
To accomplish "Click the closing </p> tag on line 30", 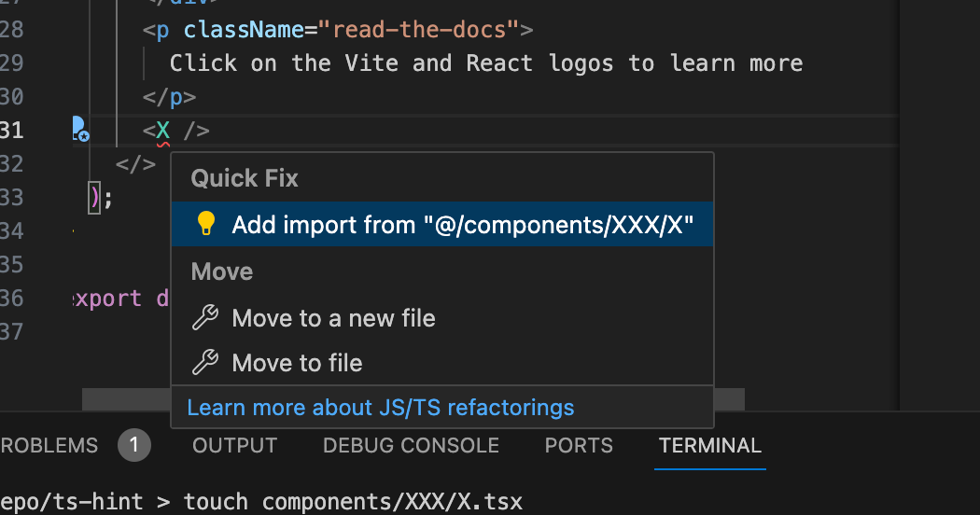I will [169, 97].
